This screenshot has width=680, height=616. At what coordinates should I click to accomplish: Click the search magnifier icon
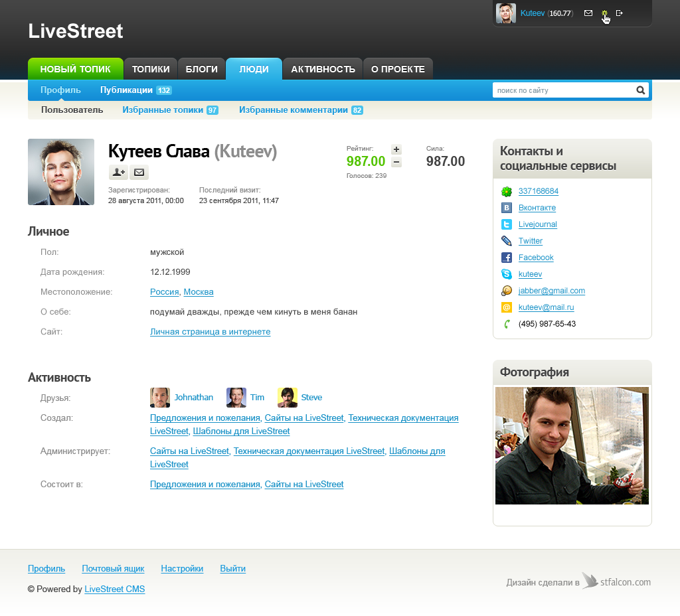coord(640,90)
